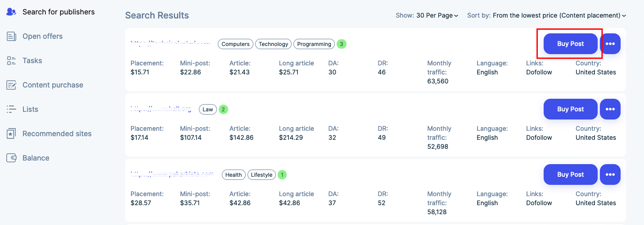
Task: Click the green badge showing 3
Action: (x=342, y=44)
